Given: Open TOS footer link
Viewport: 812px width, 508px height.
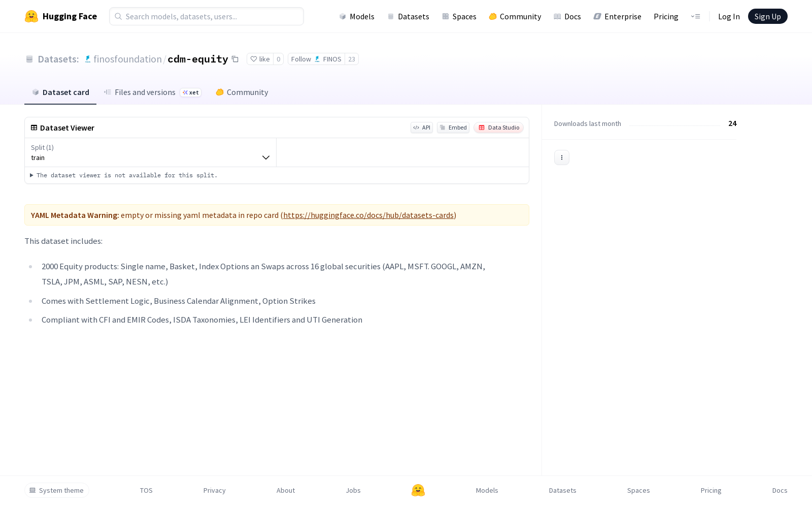Looking at the screenshot, I should [146, 490].
